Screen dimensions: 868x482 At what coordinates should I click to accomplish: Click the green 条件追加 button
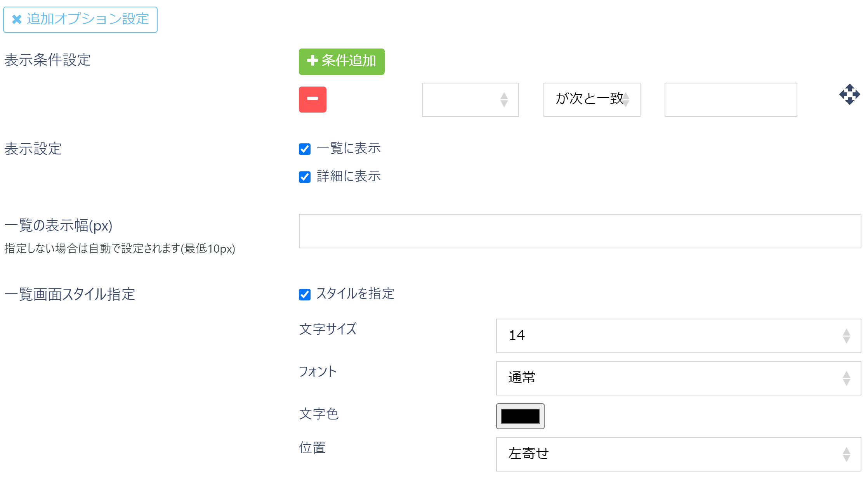click(x=342, y=61)
